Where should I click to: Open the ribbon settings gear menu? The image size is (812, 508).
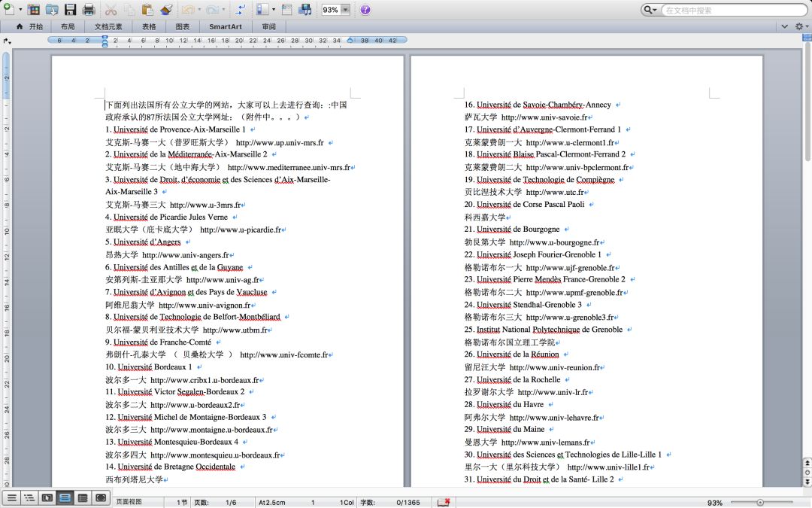[801, 26]
